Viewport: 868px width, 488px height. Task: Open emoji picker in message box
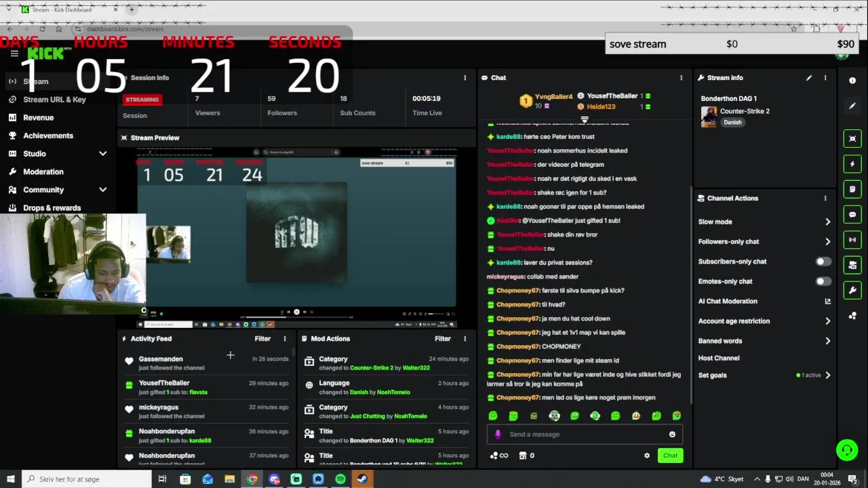click(673, 434)
